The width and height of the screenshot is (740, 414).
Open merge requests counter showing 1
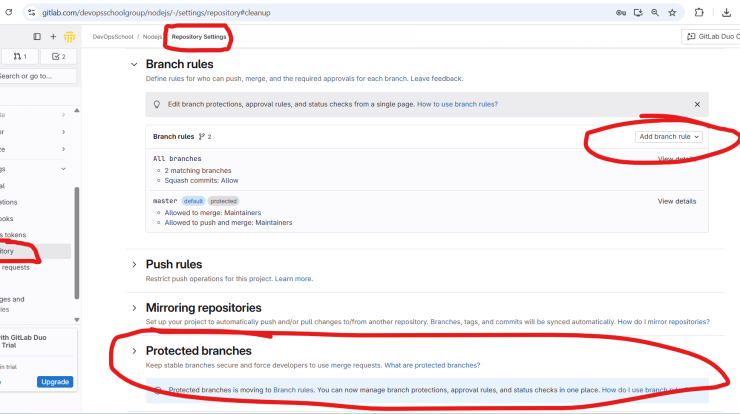pyautogui.click(x=20, y=57)
